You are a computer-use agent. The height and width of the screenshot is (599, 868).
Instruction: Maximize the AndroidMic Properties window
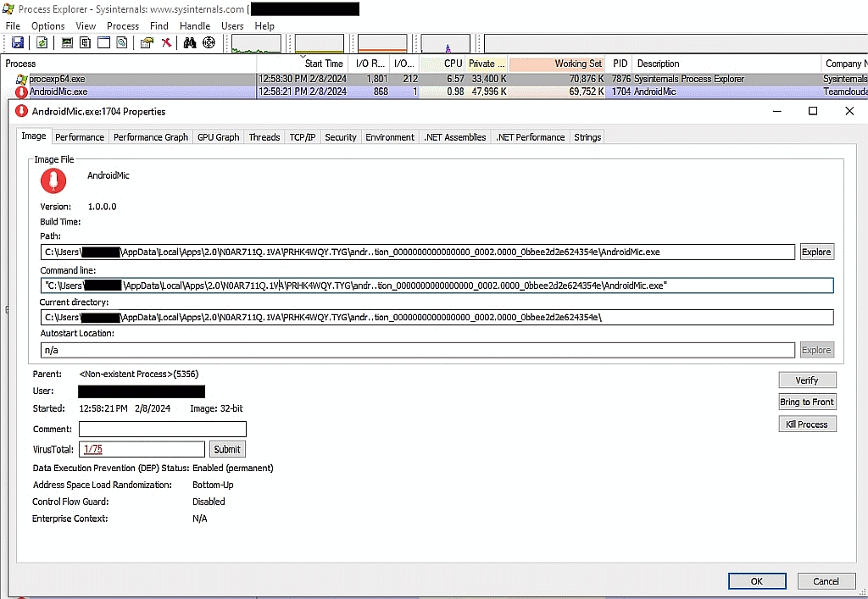(x=813, y=111)
